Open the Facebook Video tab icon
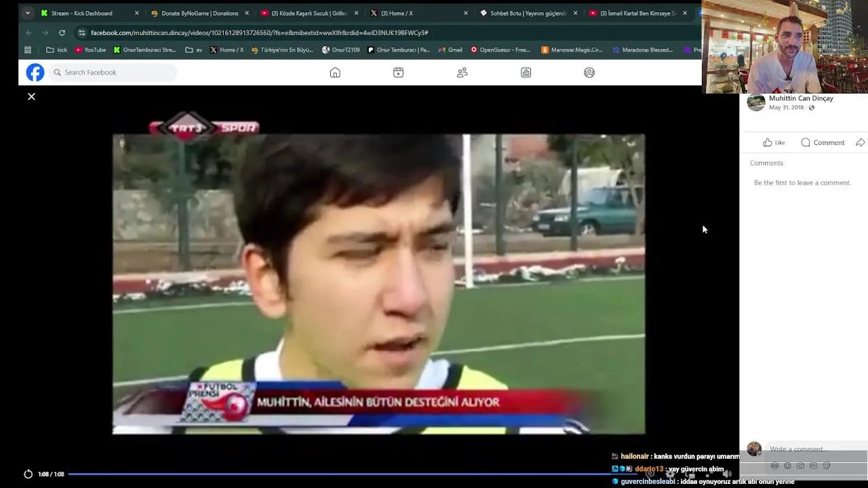Viewport: 868px width, 488px height. tap(399, 73)
